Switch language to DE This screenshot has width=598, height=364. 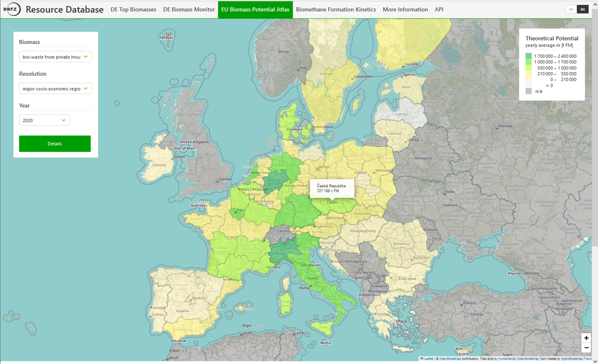571,9
